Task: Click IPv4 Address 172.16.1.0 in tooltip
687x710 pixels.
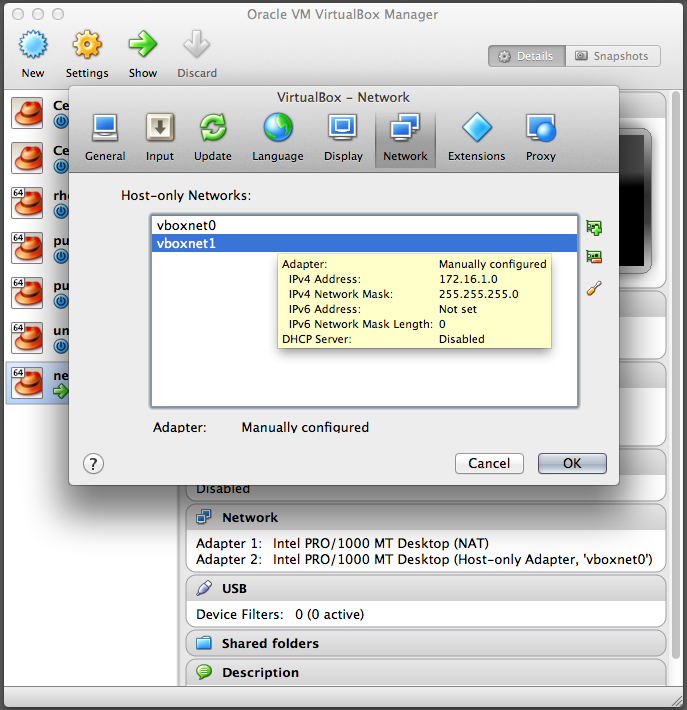Action: pyautogui.click(x=468, y=279)
